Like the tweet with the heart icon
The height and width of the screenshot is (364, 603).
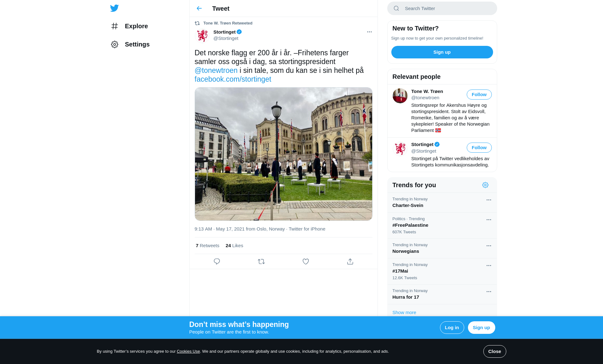[306, 261]
